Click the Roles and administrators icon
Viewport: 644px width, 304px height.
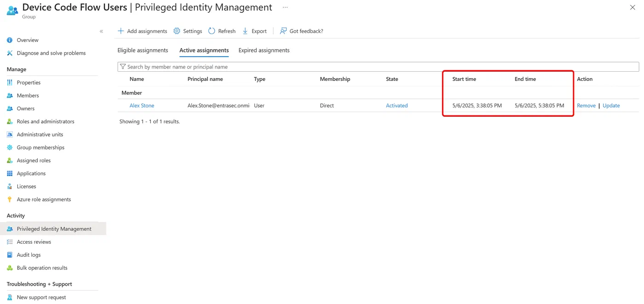click(x=10, y=121)
